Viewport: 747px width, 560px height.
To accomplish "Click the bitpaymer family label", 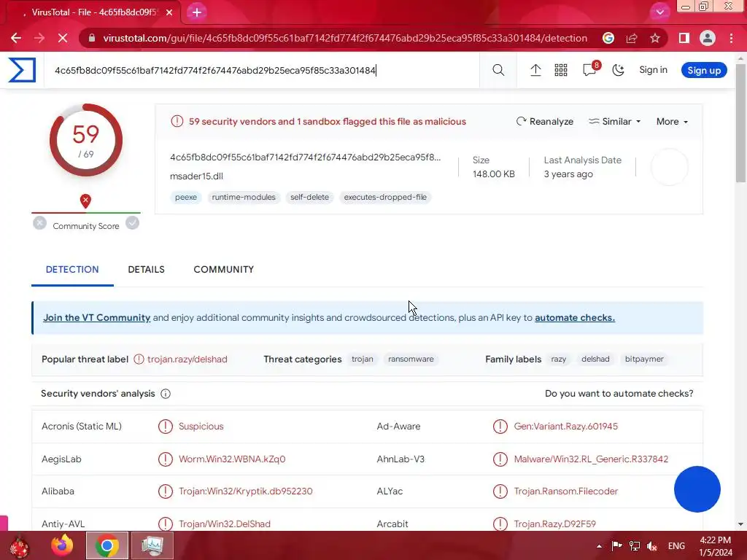I will coord(644,359).
